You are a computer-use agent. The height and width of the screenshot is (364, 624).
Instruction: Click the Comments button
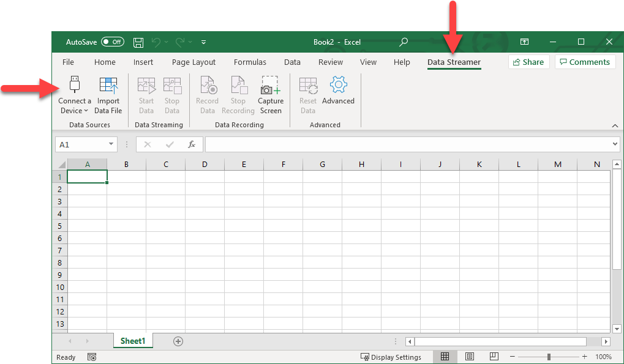pos(585,62)
